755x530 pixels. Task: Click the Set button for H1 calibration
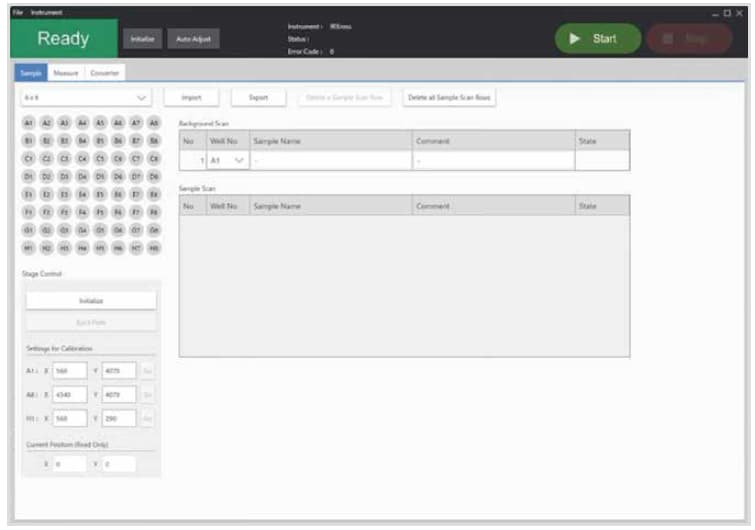(x=147, y=418)
